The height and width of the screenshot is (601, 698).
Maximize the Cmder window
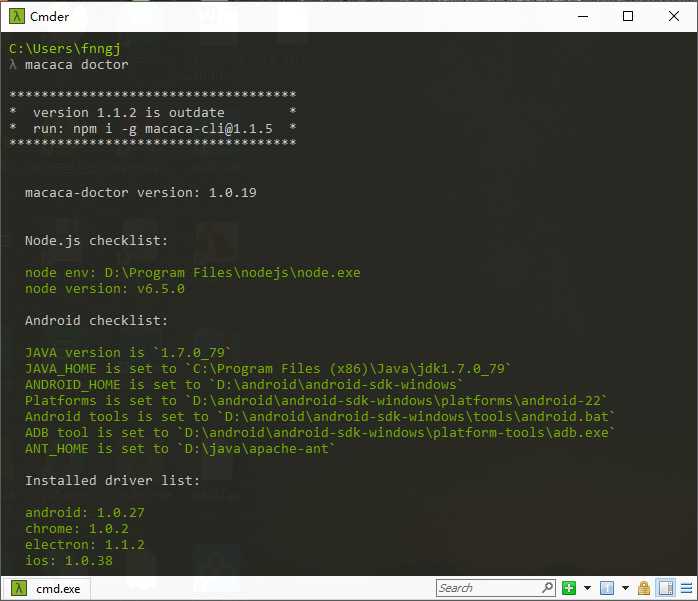pos(628,16)
